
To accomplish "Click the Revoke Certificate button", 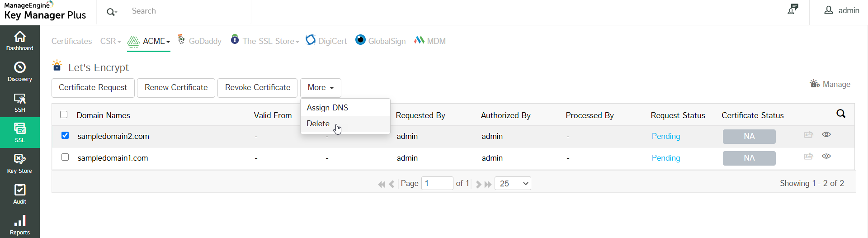I will pyautogui.click(x=257, y=88).
